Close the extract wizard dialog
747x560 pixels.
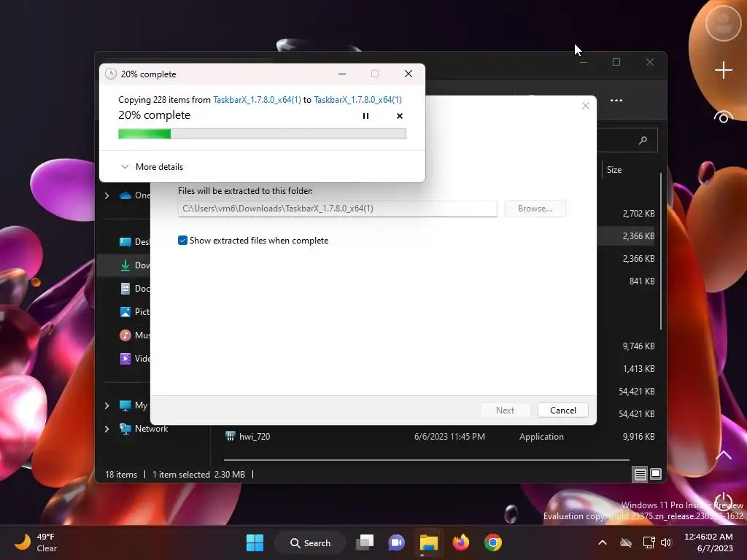(586, 106)
